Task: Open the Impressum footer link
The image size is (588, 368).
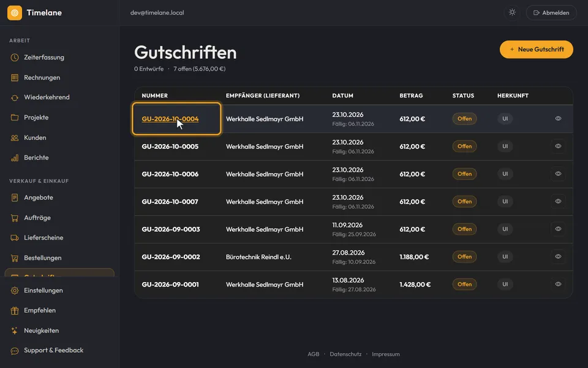Action: (386, 354)
